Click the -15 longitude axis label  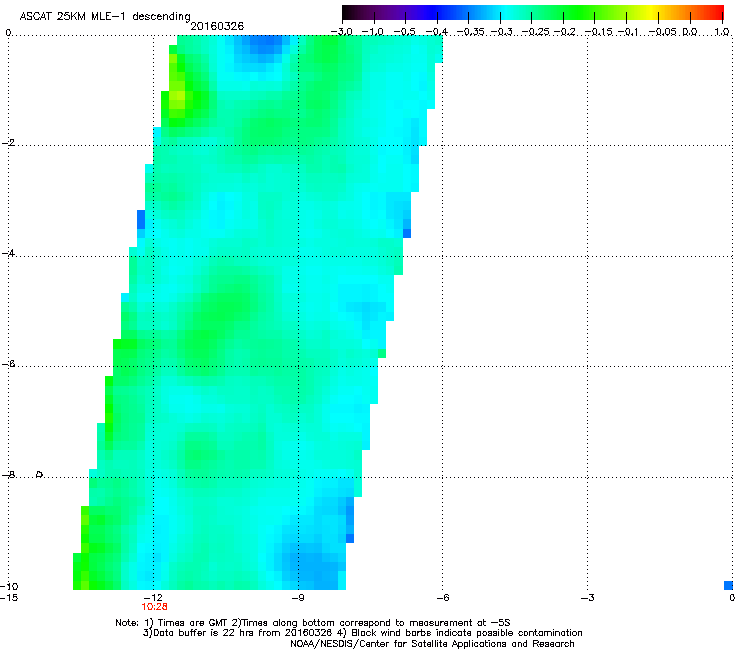click(9, 598)
